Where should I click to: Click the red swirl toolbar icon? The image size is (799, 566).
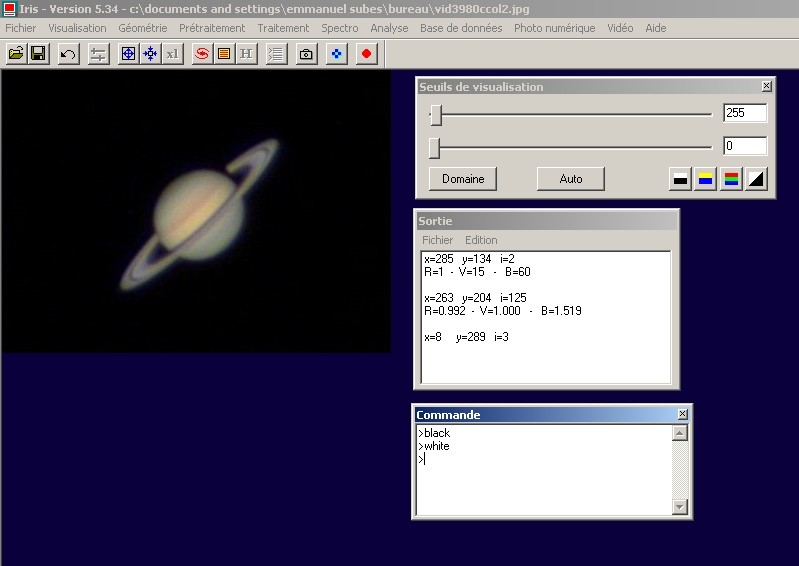202,53
